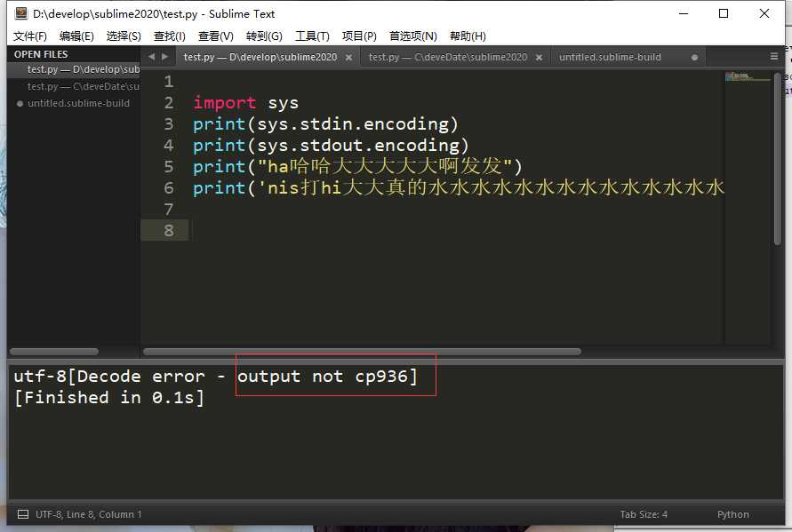Click on print(sys.stdin.encoding) line
This screenshot has width=792, height=532.
[326, 124]
